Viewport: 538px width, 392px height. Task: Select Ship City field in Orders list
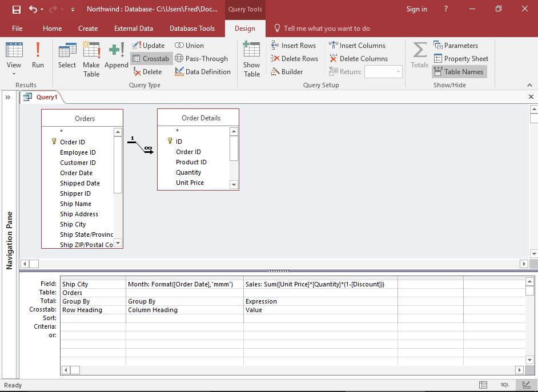pos(73,224)
